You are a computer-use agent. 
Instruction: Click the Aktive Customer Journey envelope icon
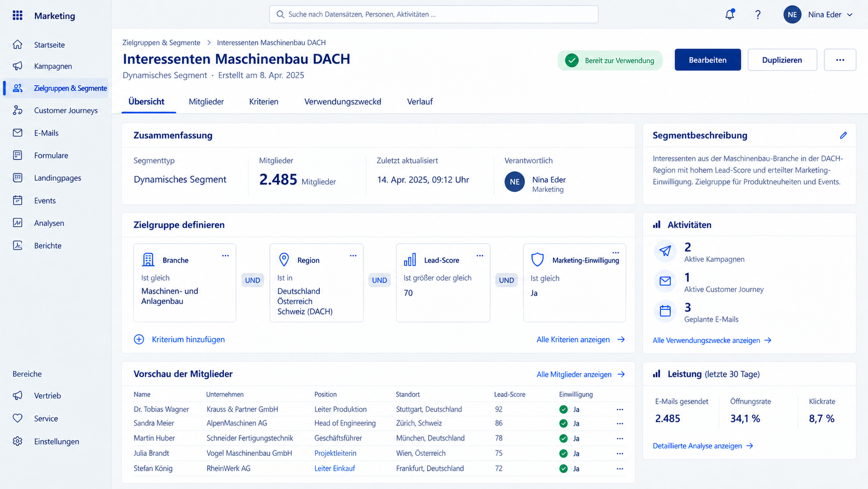(665, 281)
